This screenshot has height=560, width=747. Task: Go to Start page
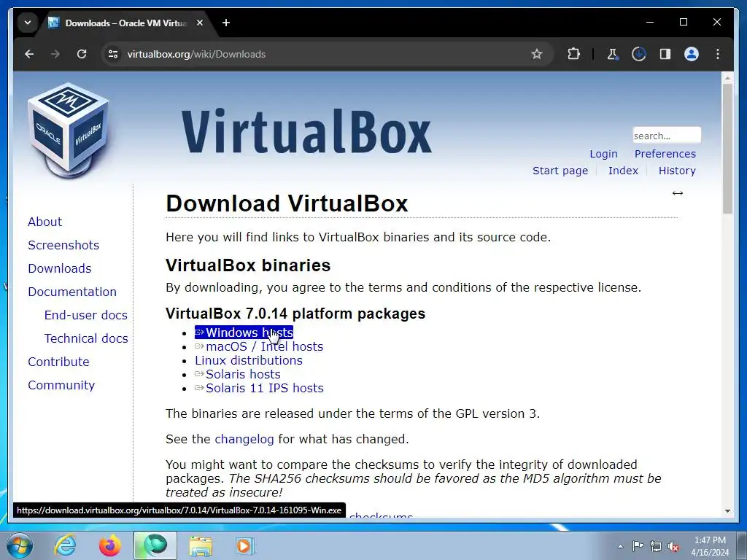coord(560,171)
